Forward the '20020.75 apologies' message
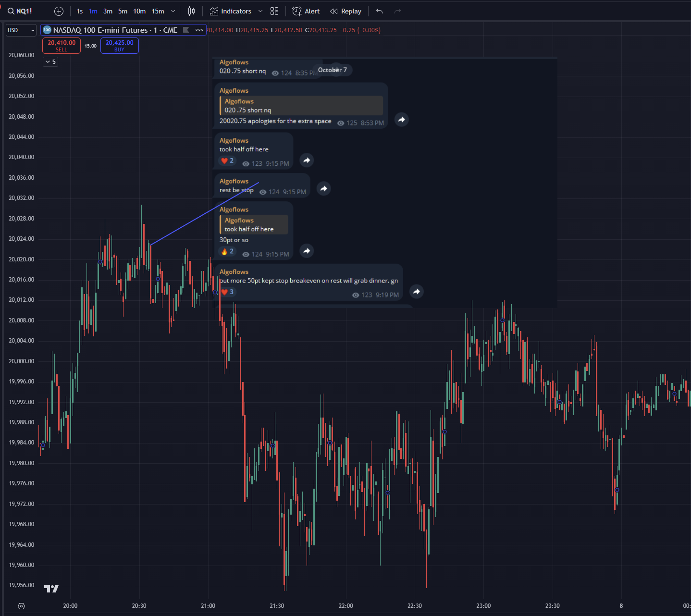691x616 pixels. [402, 120]
